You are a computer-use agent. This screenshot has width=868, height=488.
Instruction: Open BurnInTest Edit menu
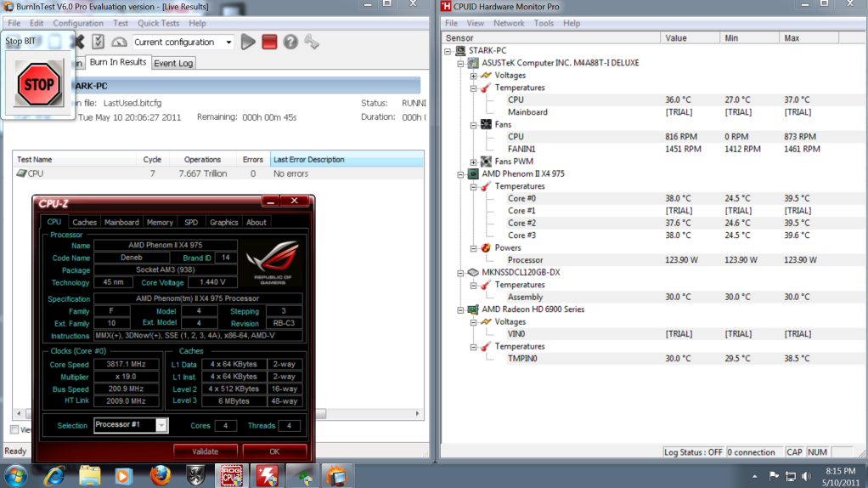tap(37, 23)
